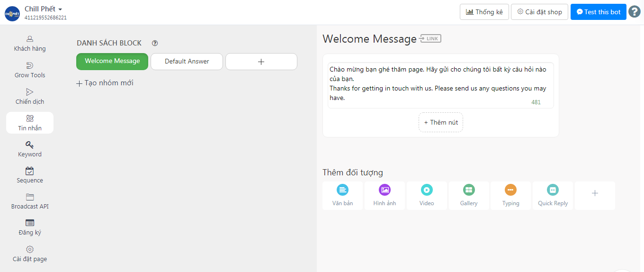Click the Thêm nút add button option
The height and width of the screenshot is (272, 644).
(441, 122)
